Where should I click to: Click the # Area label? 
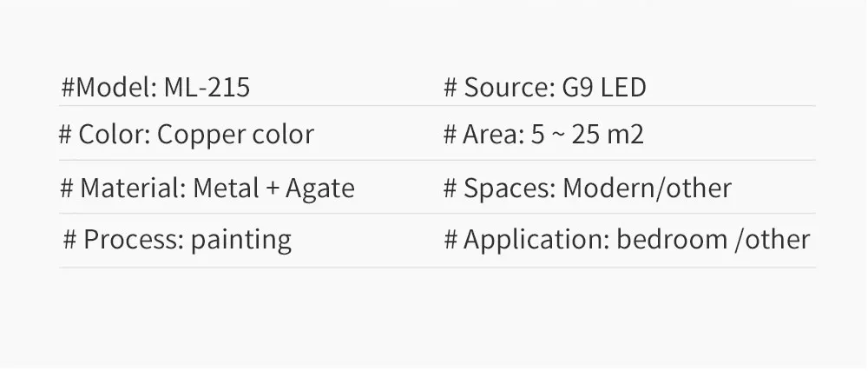[484, 135]
